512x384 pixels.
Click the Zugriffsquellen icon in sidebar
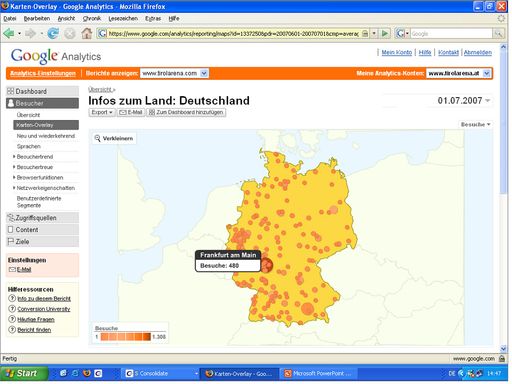[11, 218]
